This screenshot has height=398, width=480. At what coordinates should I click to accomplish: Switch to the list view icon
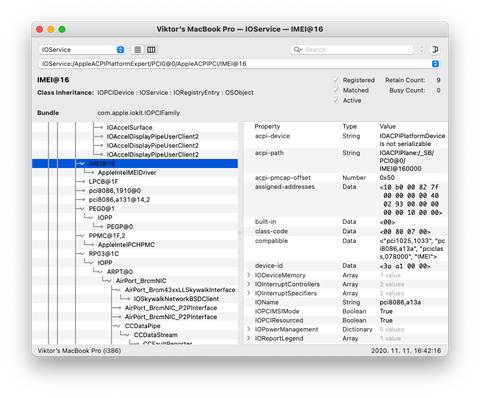coord(138,50)
